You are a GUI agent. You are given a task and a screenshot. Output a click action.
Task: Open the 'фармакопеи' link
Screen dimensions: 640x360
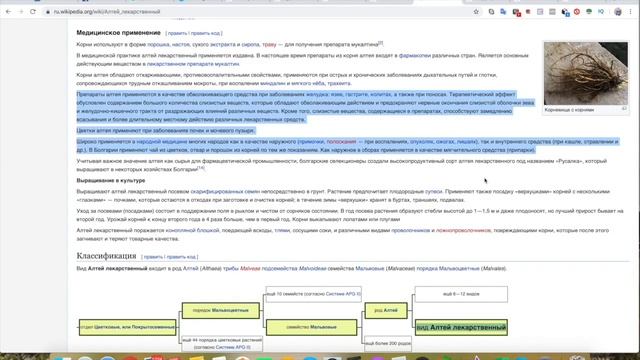pyautogui.click(x=415, y=56)
